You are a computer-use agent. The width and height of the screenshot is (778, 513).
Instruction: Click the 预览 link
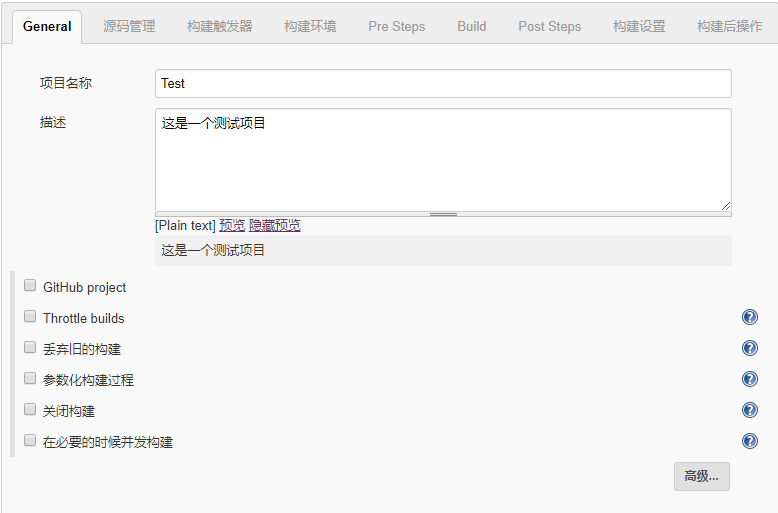232,225
